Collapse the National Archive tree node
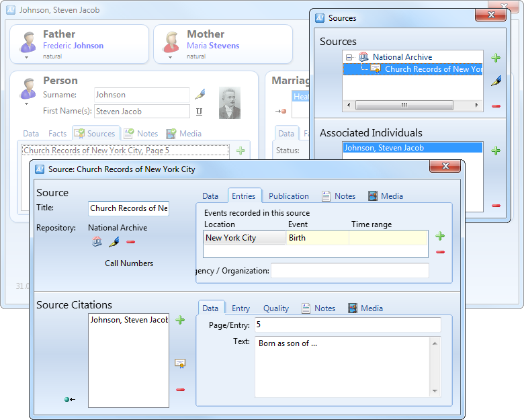 (x=350, y=58)
